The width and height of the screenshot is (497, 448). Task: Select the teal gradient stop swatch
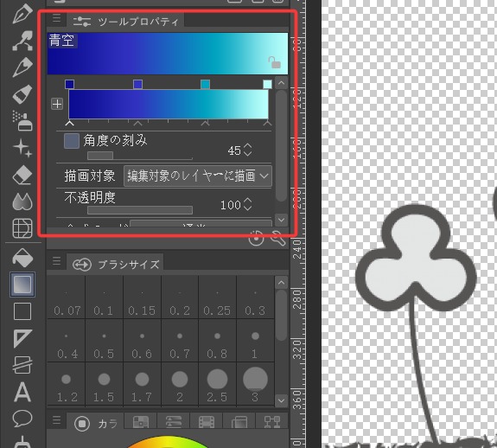206,85
